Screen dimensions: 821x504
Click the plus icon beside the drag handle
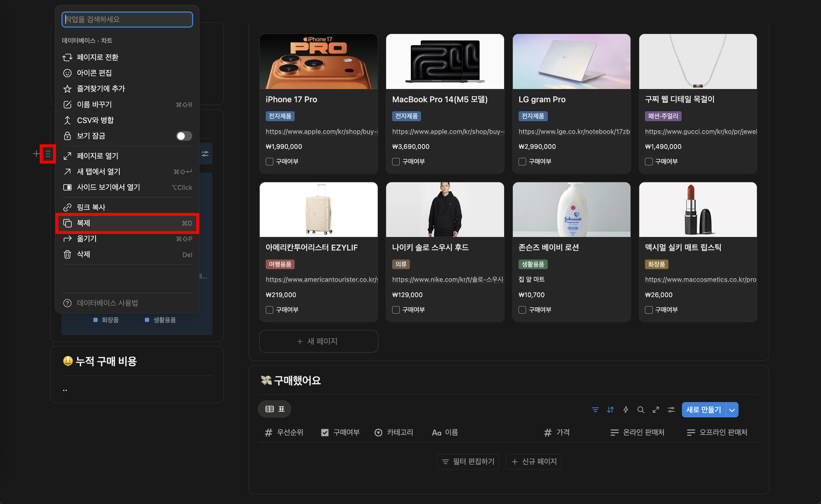coord(36,154)
